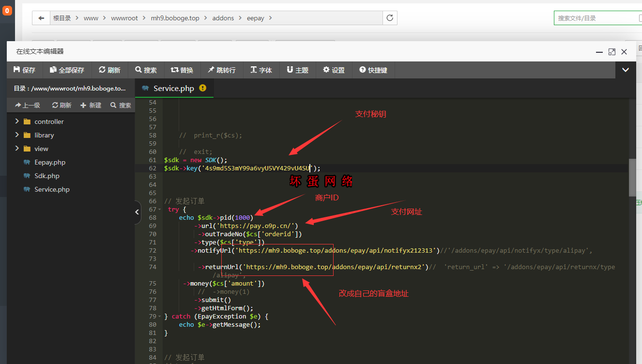Collapse the toolbar with the chevron-down button

click(626, 70)
